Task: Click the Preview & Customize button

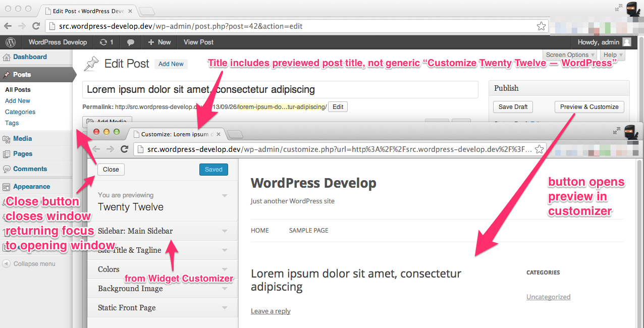Action: [589, 107]
